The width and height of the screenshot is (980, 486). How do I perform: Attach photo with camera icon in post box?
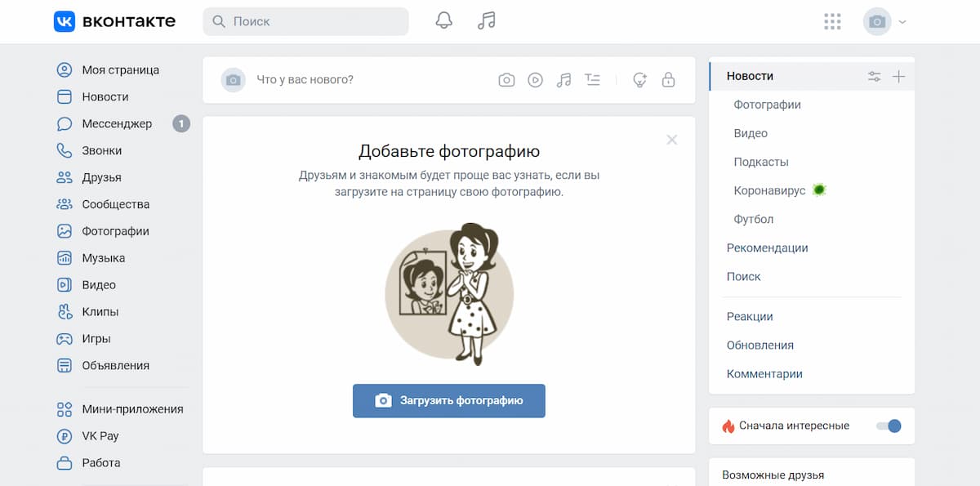pyautogui.click(x=507, y=79)
